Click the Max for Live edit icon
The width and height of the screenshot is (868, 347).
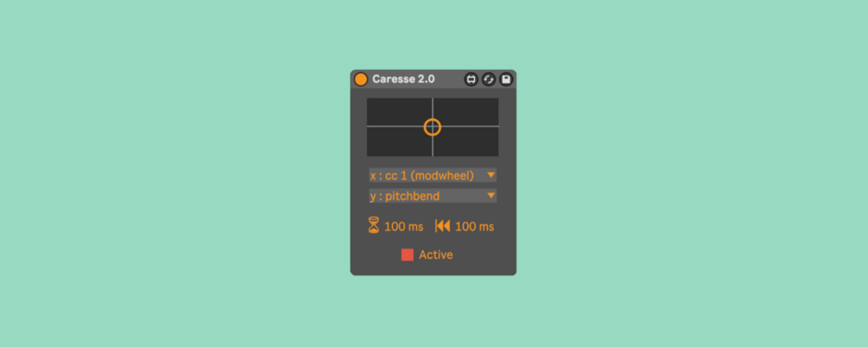471,79
